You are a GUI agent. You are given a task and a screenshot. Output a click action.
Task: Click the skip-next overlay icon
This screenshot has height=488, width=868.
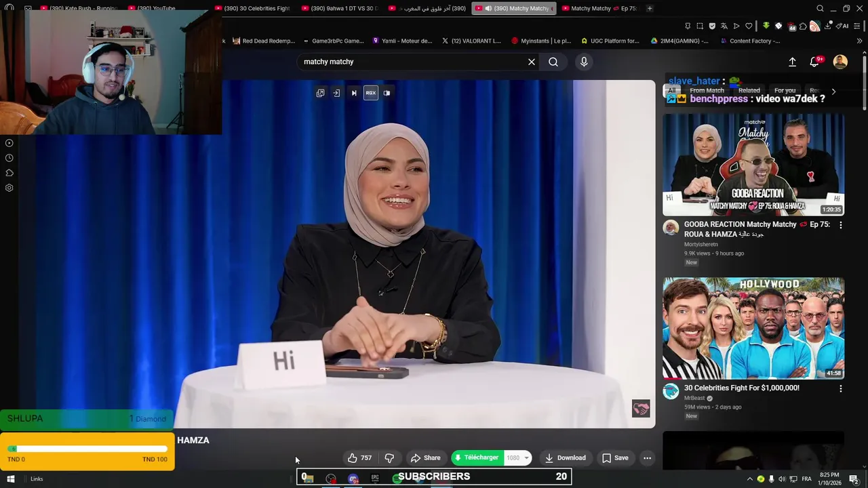[x=354, y=93]
